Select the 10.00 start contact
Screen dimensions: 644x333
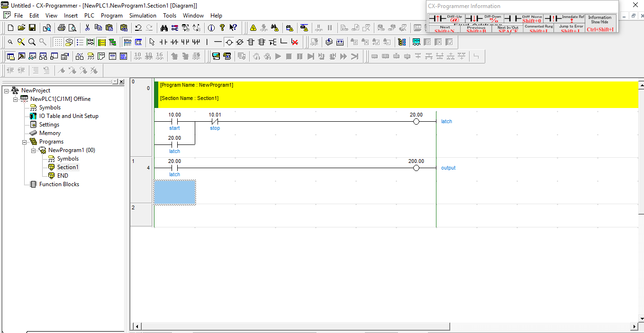pyautogui.click(x=174, y=121)
